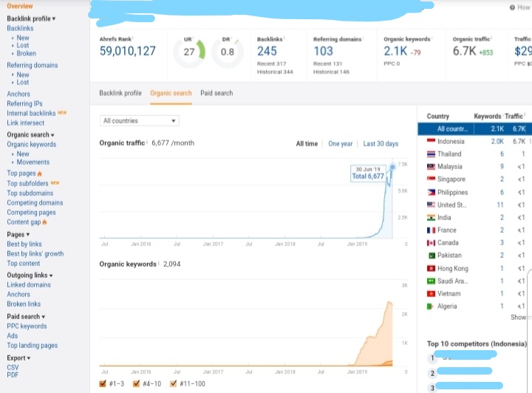The image size is (532, 393).
Task: Open Movements under Organic keywords
Action: [x=33, y=162]
